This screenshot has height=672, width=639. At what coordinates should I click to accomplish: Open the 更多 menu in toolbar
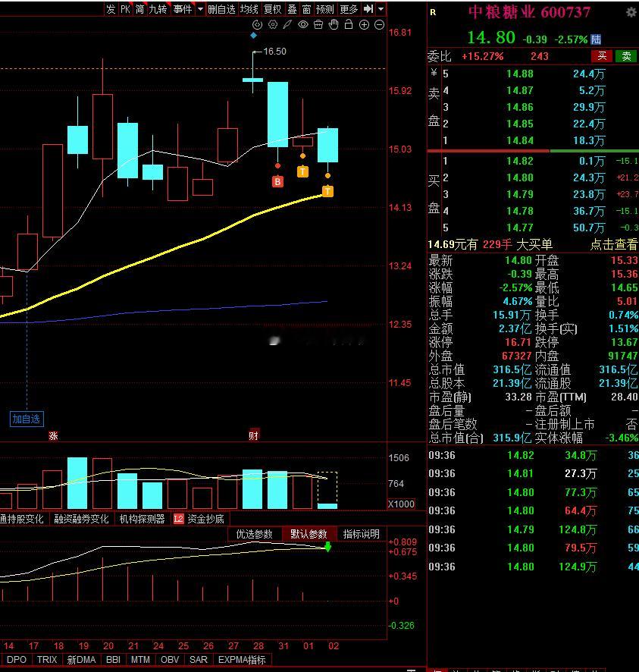point(349,9)
